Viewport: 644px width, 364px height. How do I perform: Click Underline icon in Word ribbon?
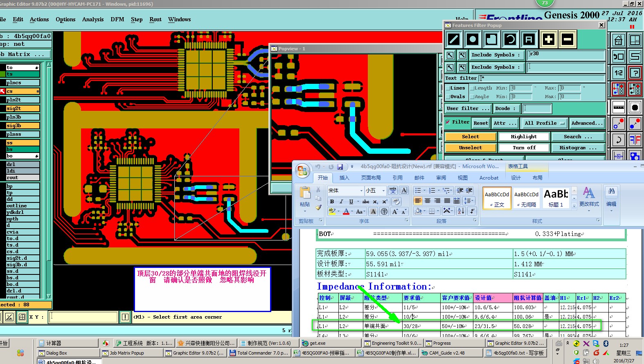[x=351, y=201]
